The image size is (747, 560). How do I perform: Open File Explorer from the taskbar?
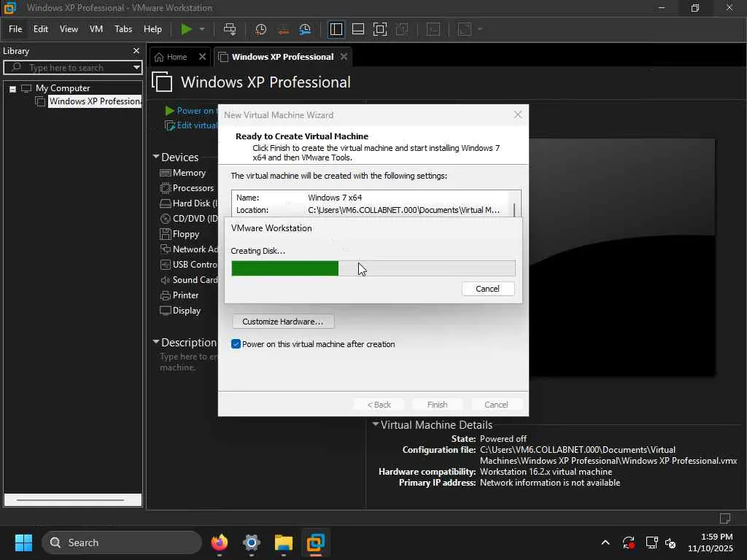[x=284, y=542]
